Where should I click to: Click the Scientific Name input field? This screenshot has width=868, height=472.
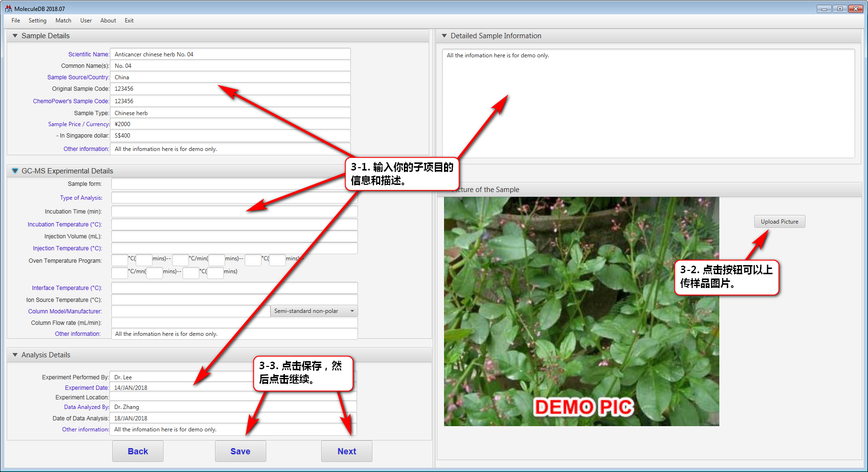(230, 54)
